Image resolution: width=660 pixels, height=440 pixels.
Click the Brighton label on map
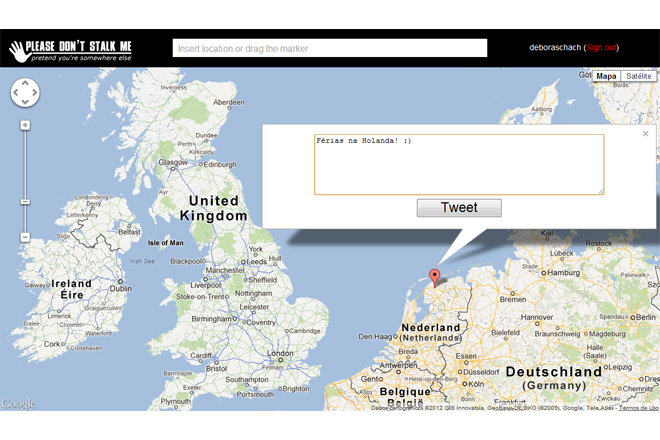click(295, 389)
